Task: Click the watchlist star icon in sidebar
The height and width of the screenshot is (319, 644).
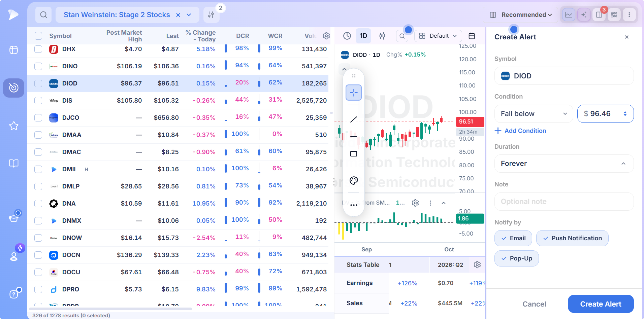Action: [14, 126]
